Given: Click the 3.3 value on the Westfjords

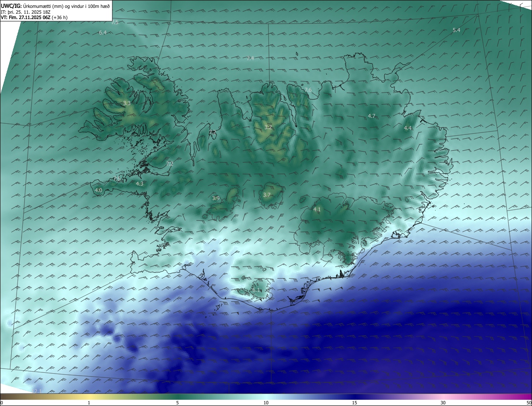Looking at the screenshot, I should (x=127, y=103).
